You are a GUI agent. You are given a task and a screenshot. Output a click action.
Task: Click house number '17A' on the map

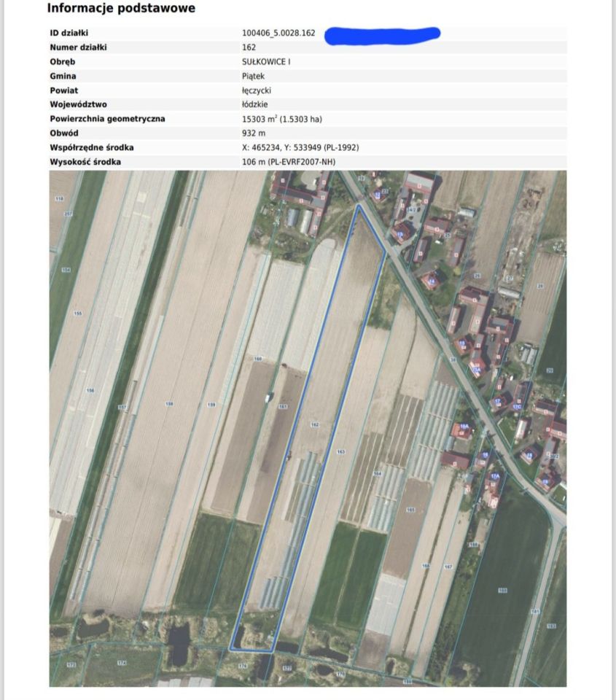494,476
